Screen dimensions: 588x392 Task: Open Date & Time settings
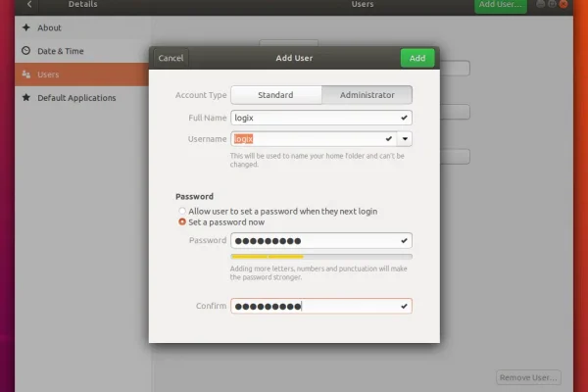tap(81, 51)
